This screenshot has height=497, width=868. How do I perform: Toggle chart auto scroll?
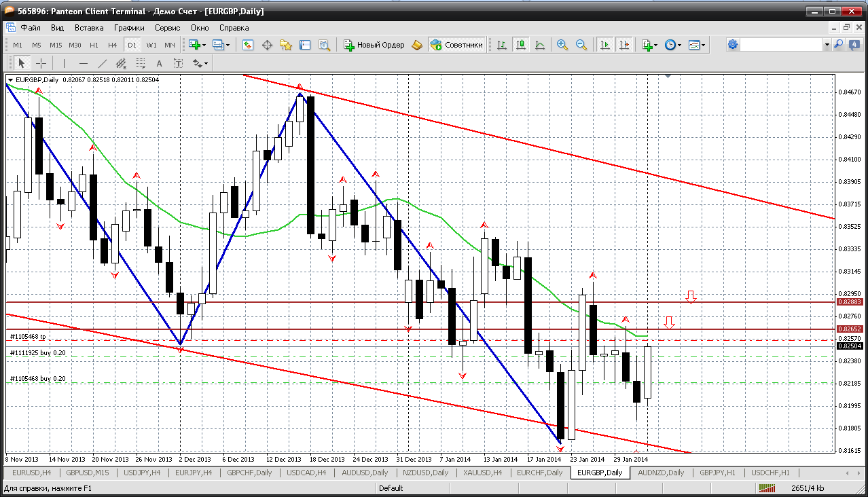[x=604, y=45]
